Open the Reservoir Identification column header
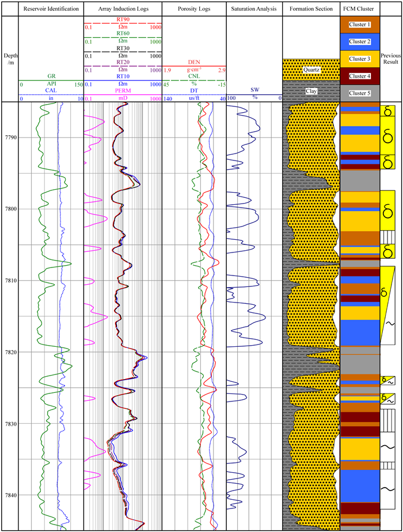 (51, 9)
